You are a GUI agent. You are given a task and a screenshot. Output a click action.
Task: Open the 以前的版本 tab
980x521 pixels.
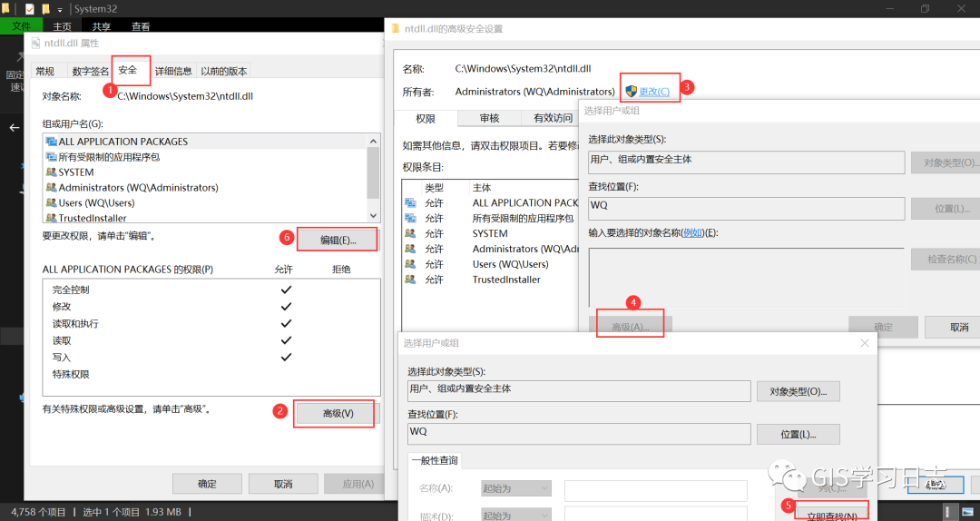point(224,71)
